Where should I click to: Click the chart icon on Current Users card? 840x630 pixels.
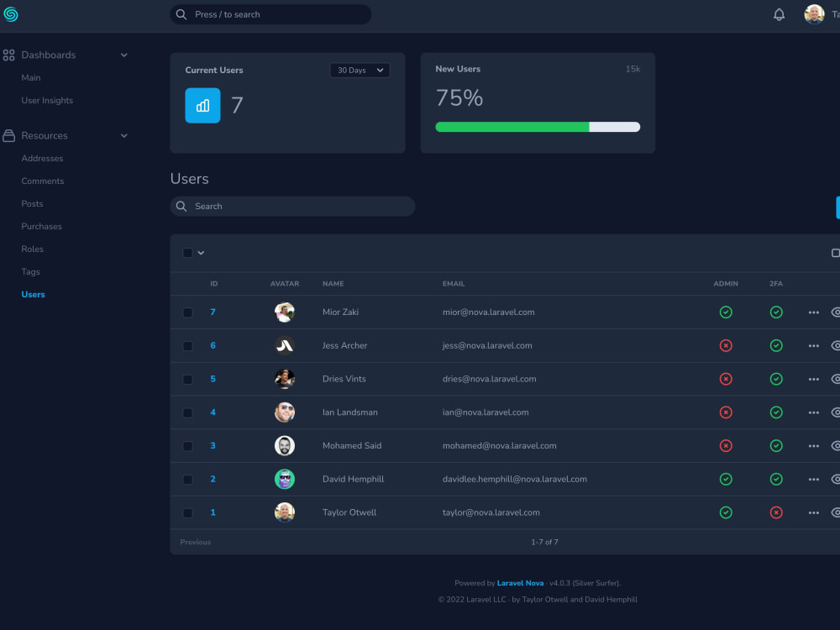202,105
